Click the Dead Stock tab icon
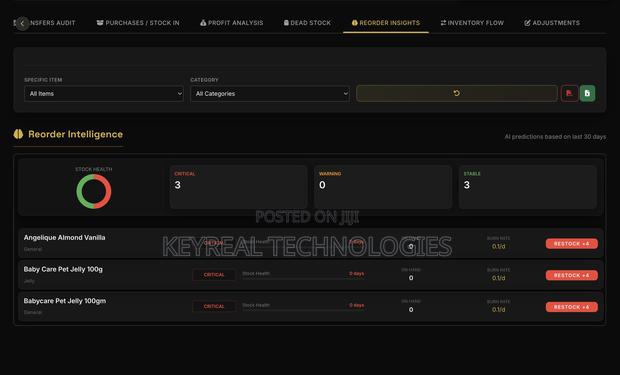 286,23
